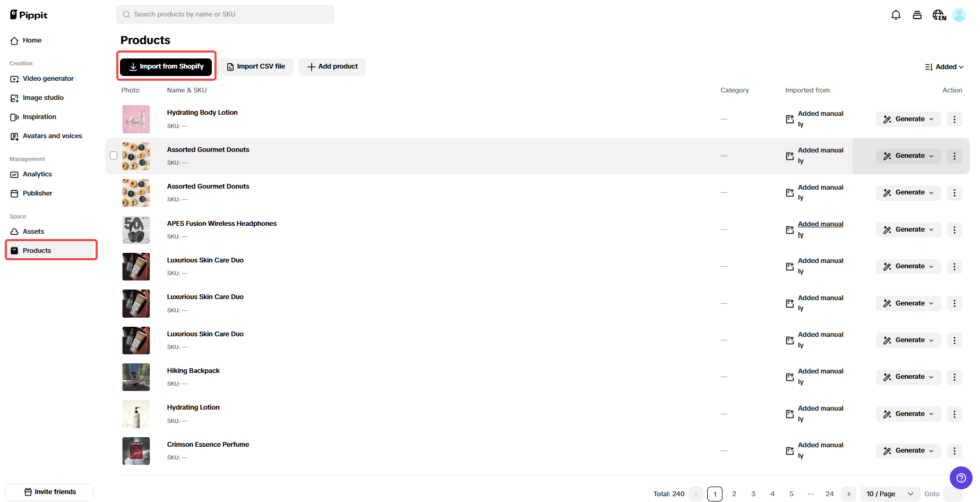Open Analytics under Management

pos(37,174)
